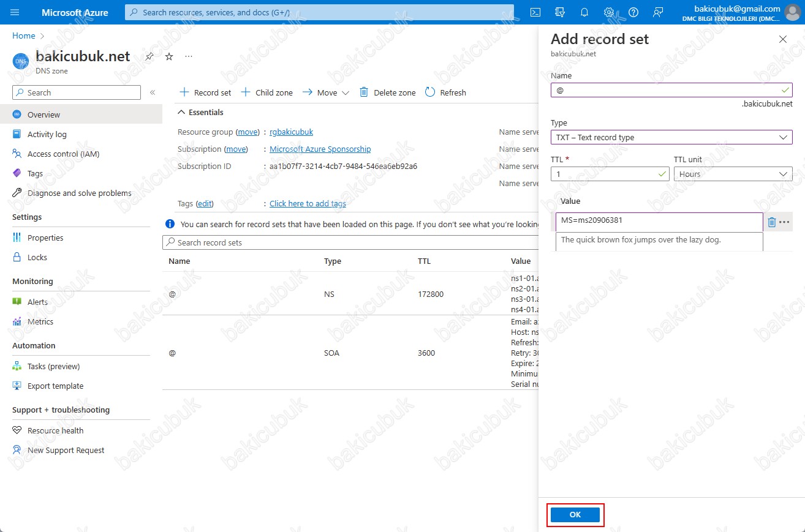
Task: Click Child zone in the toolbar
Action: coord(266,92)
